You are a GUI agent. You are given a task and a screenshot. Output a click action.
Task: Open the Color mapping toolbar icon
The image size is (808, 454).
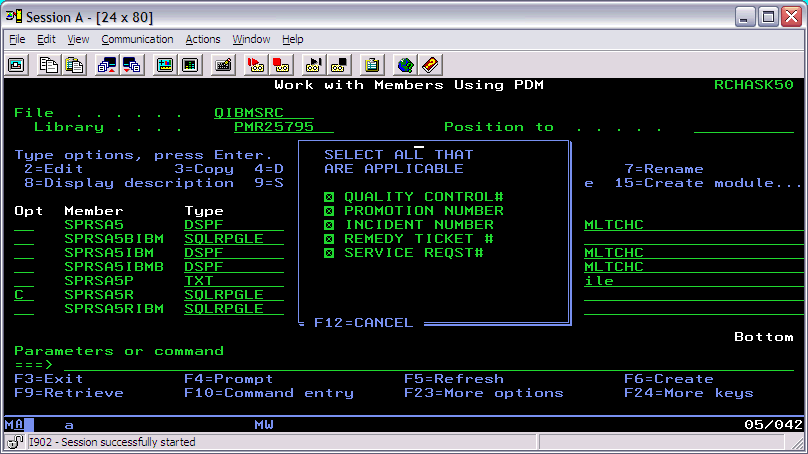pos(190,65)
